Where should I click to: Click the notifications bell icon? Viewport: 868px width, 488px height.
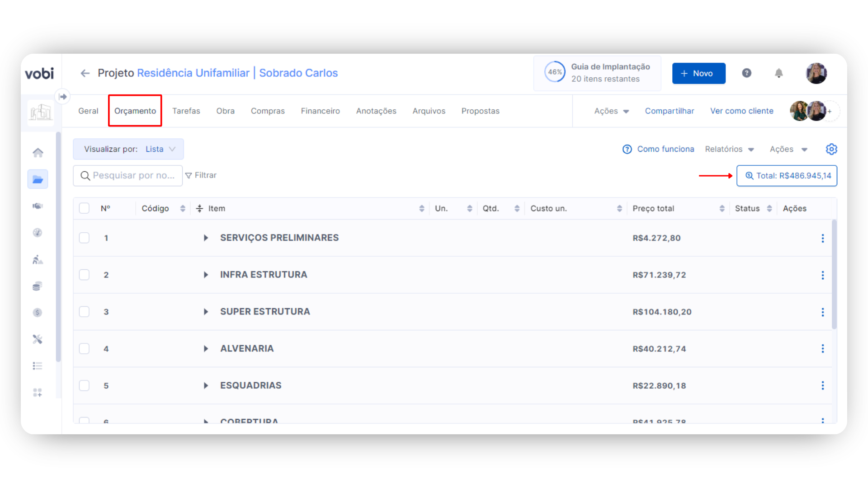point(778,73)
